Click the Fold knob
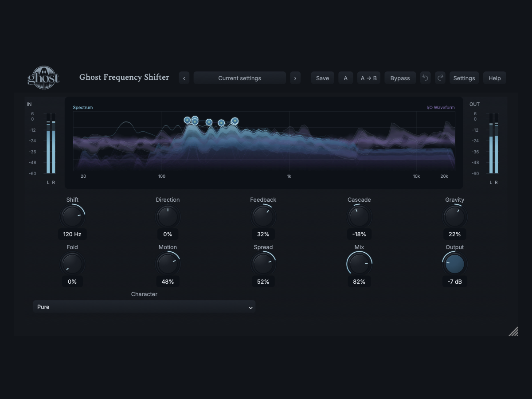532x399 pixels. tap(72, 264)
